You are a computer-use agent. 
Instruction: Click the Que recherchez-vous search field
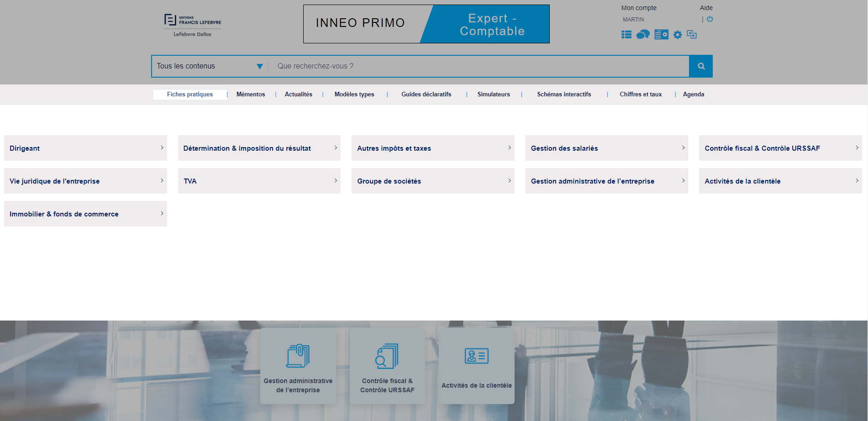[x=479, y=66]
